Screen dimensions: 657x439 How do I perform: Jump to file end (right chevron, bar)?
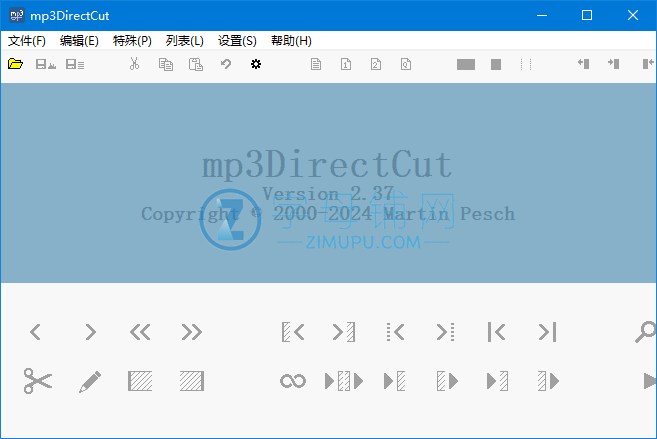(548, 332)
